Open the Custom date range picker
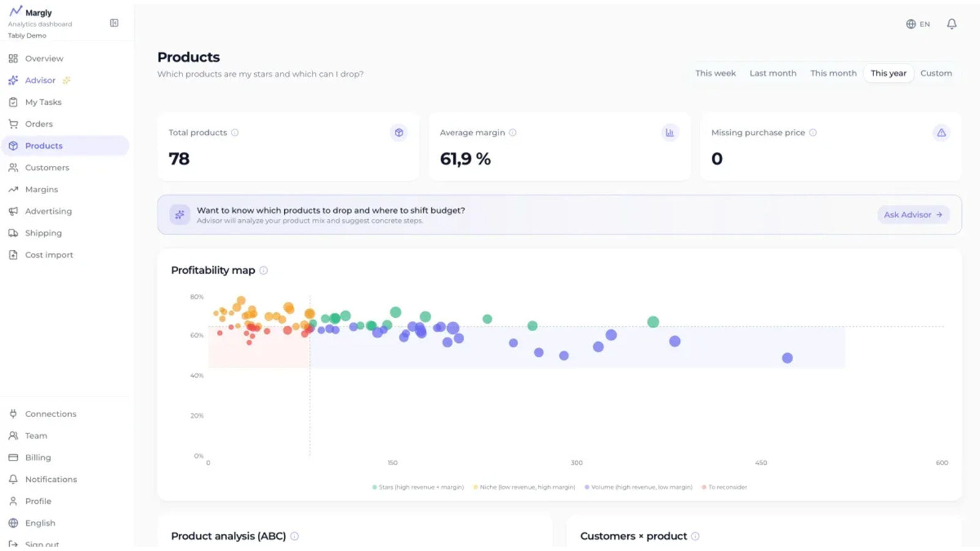980x551 pixels. pos(936,73)
